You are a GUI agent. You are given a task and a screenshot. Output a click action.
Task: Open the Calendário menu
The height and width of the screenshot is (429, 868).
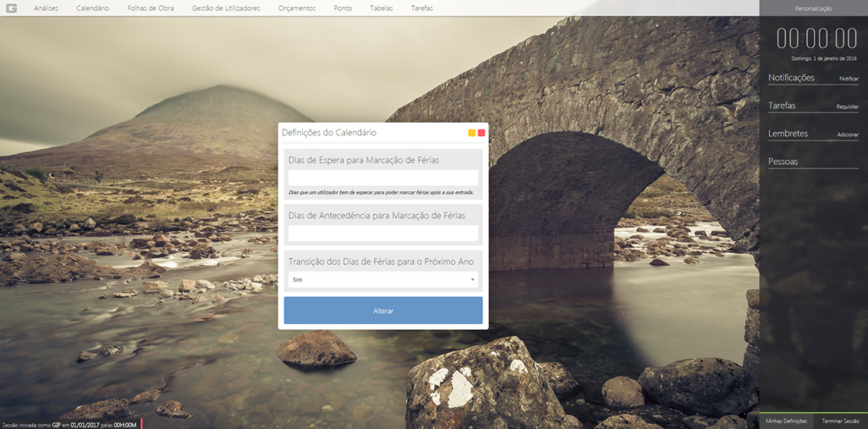(x=92, y=8)
